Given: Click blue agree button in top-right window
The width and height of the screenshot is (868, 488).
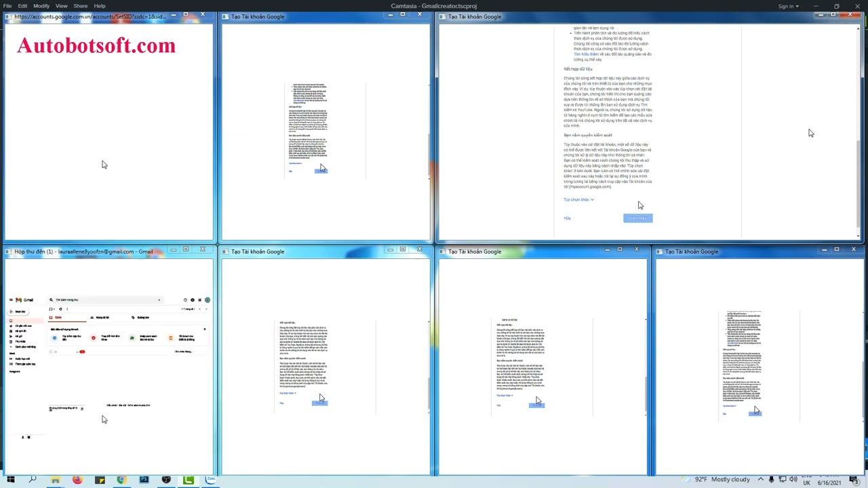Looking at the screenshot, I should point(637,218).
